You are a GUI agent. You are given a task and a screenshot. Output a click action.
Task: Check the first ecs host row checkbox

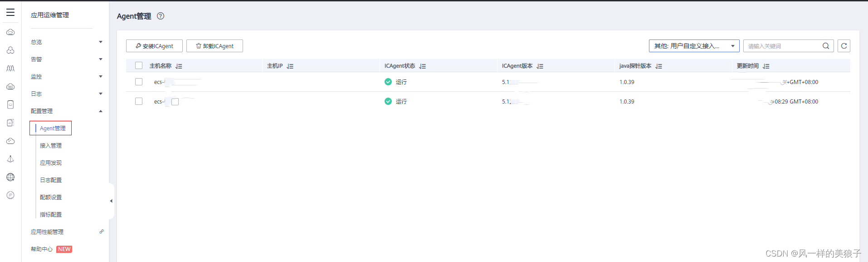click(139, 82)
